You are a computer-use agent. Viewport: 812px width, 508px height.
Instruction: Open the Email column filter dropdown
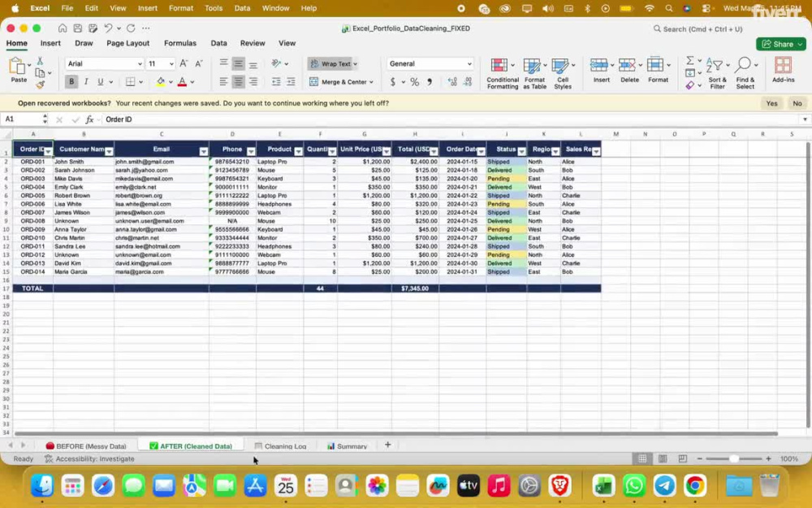[204, 151]
